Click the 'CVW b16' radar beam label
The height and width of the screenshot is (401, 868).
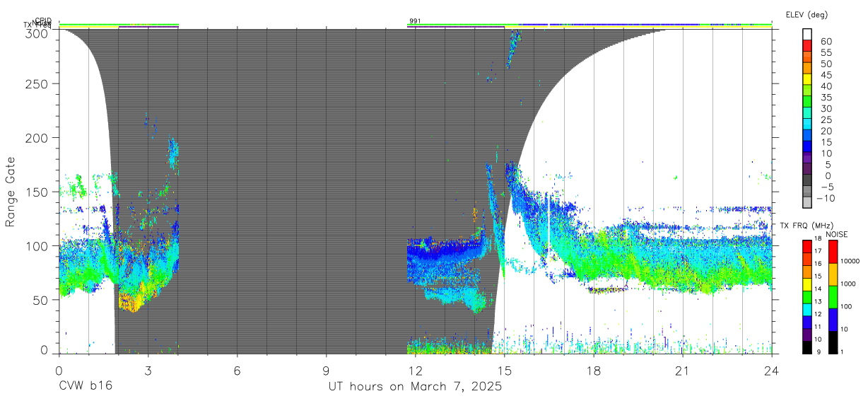click(x=86, y=386)
